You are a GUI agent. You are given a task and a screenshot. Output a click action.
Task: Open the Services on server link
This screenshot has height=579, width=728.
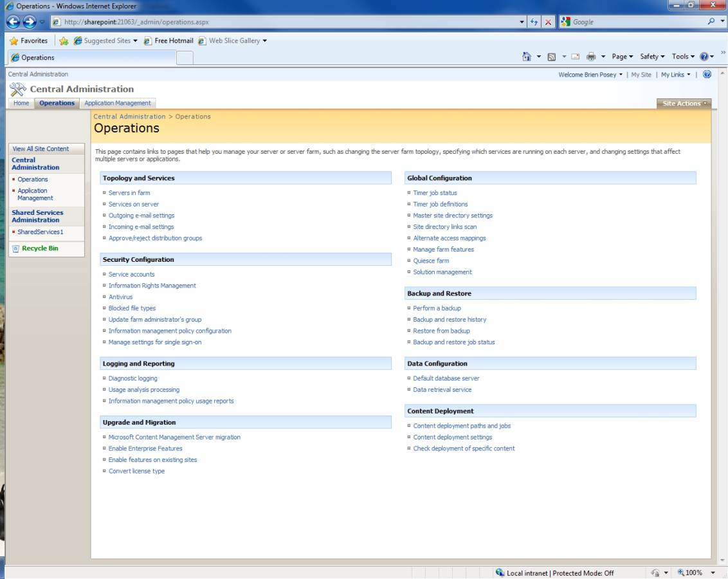[x=134, y=204]
